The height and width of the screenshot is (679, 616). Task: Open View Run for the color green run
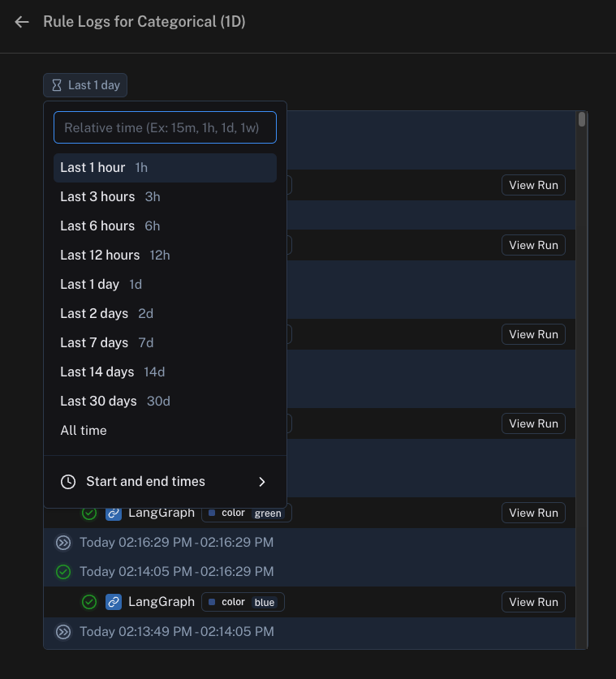point(533,513)
